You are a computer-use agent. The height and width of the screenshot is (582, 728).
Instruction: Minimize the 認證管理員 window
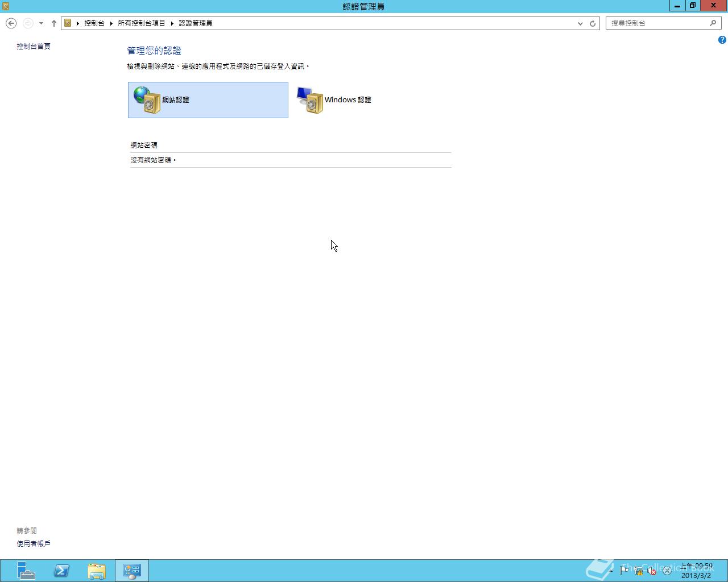[677, 6]
